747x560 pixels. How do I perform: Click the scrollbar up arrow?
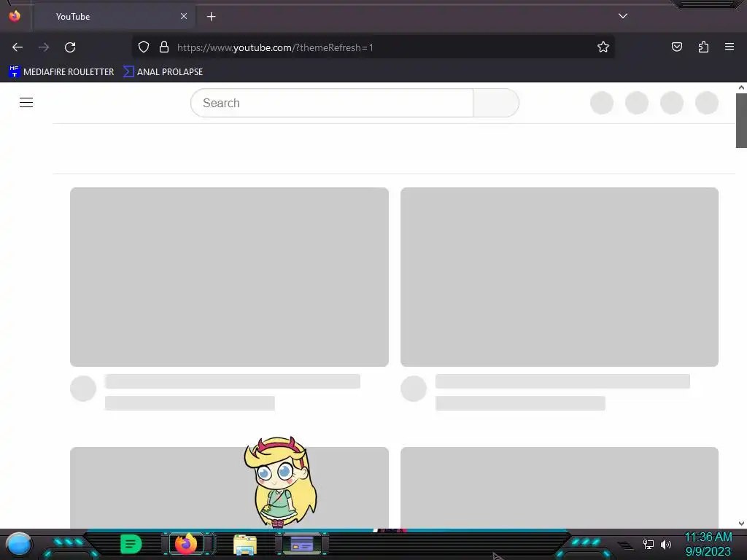(x=741, y=87)
